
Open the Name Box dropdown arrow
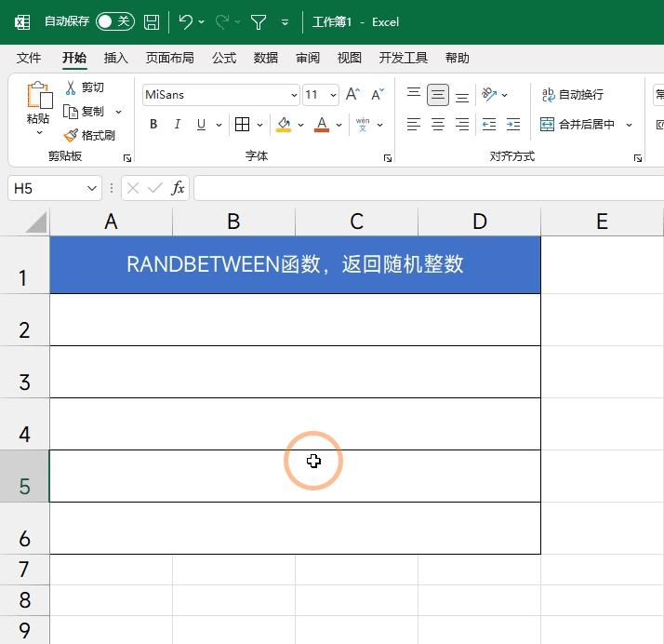pos(91,188)
